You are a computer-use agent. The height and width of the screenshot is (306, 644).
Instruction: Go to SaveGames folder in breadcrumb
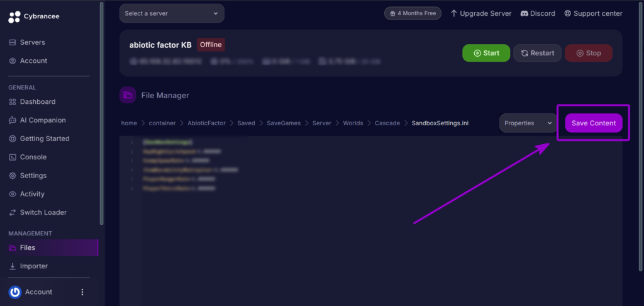(x=284, y=123)
